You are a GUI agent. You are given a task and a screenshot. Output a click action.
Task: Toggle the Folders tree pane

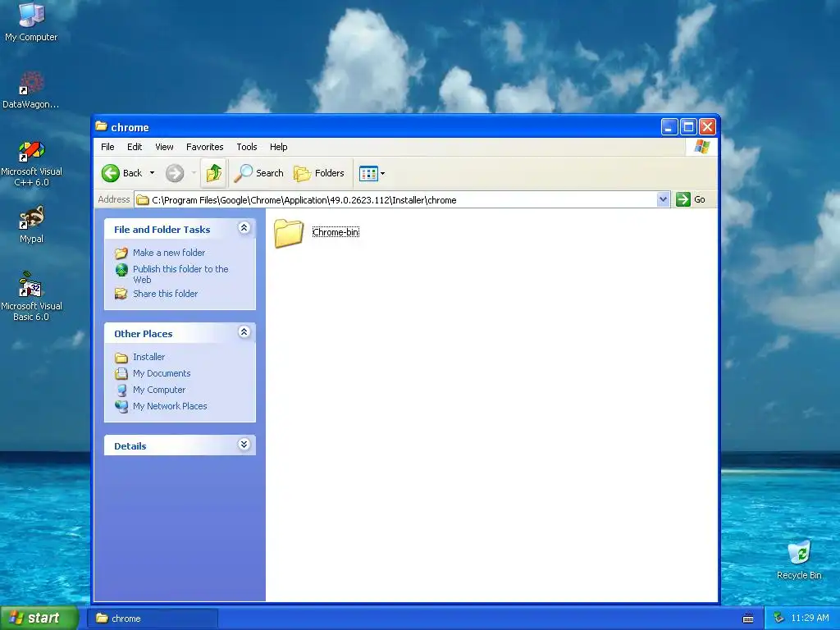tap(319, 173)
